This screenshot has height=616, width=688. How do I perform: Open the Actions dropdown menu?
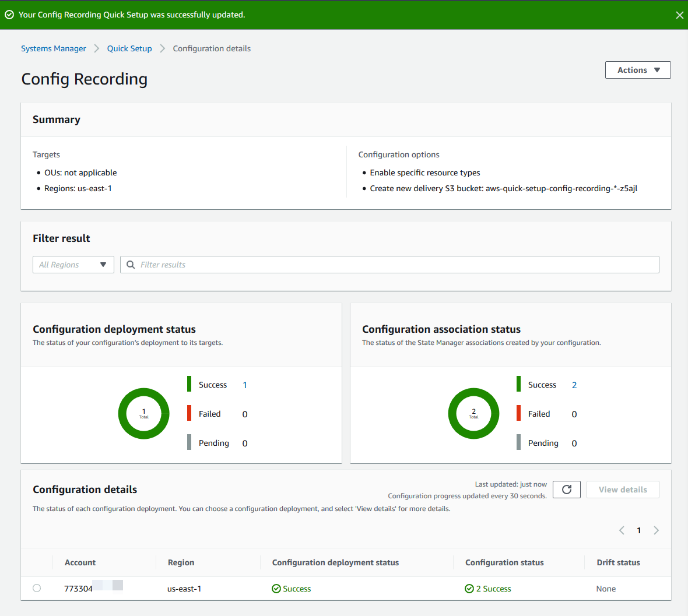638,70
